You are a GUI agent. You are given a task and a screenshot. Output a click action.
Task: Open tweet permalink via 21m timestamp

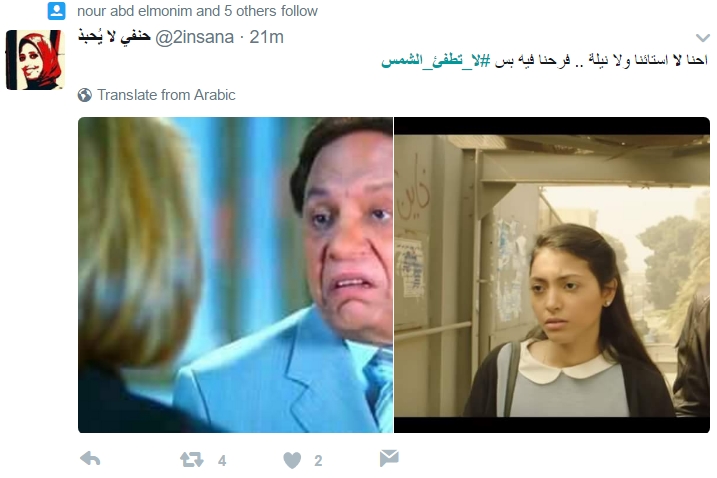267,37
